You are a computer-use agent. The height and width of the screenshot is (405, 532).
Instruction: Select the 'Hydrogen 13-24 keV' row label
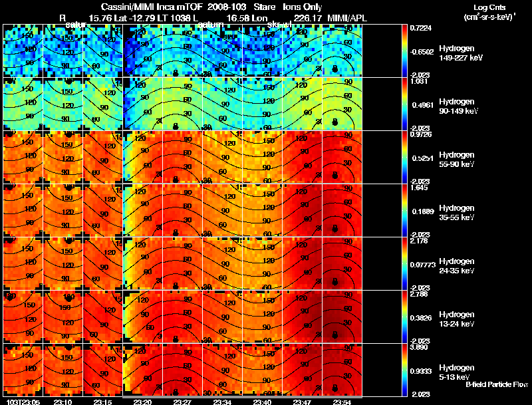[457, 319]
